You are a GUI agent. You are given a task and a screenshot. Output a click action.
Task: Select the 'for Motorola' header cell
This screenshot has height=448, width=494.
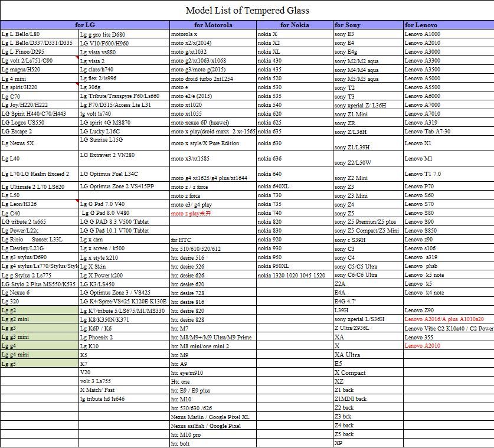tap(213, 25)
